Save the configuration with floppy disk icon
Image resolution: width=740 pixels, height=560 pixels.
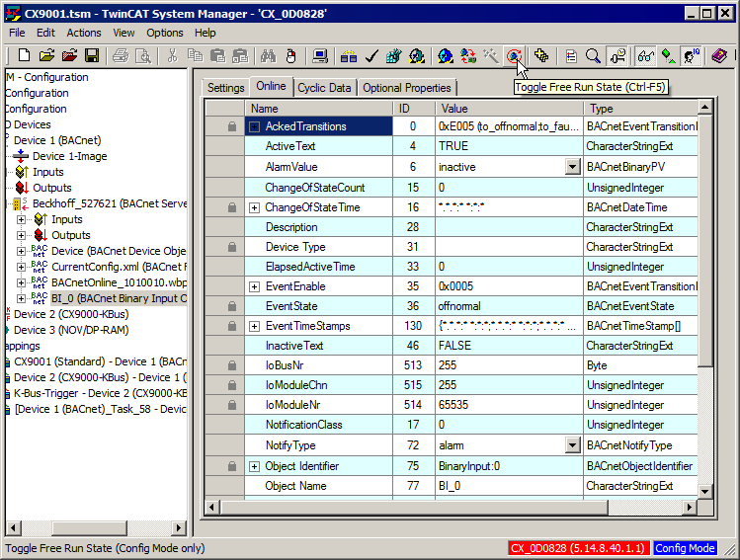92,55
